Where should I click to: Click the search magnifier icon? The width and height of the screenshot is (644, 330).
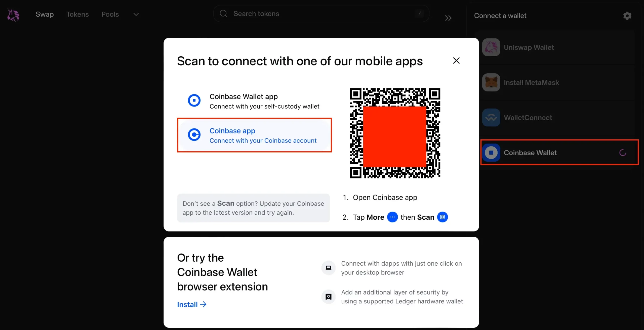pos(224,14)
